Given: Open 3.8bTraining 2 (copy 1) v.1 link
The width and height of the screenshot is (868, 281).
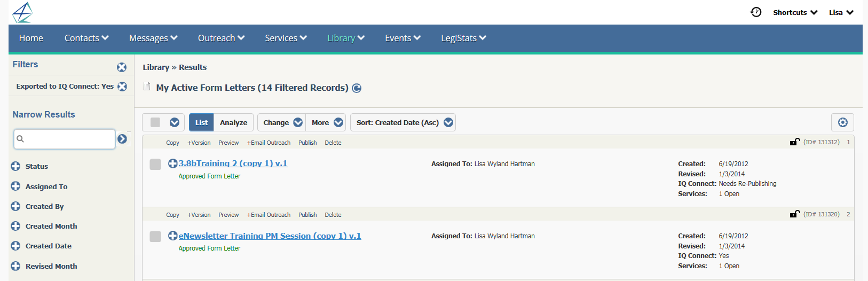Looking at the screenshot, I should 233,163.
